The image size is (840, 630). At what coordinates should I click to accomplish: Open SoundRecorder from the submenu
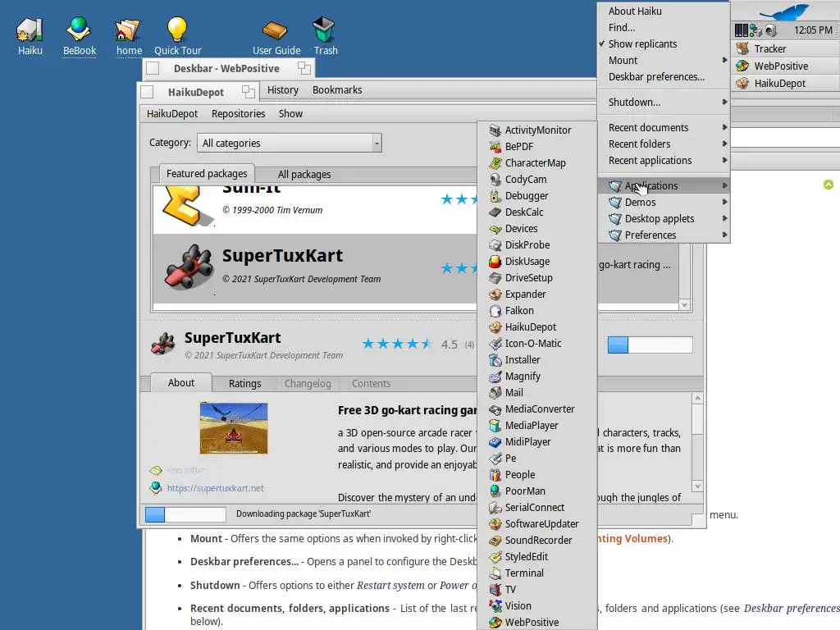(x=536, y=540)
